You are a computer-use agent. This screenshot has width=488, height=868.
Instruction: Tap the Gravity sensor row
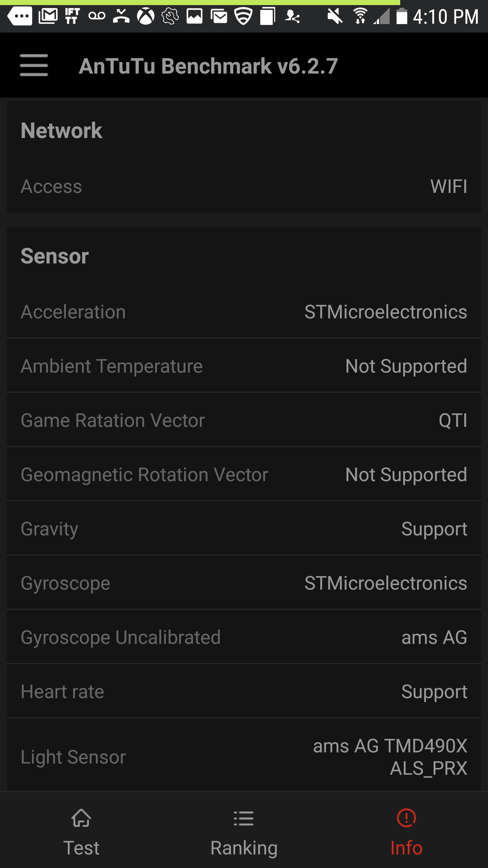point(244,529)
